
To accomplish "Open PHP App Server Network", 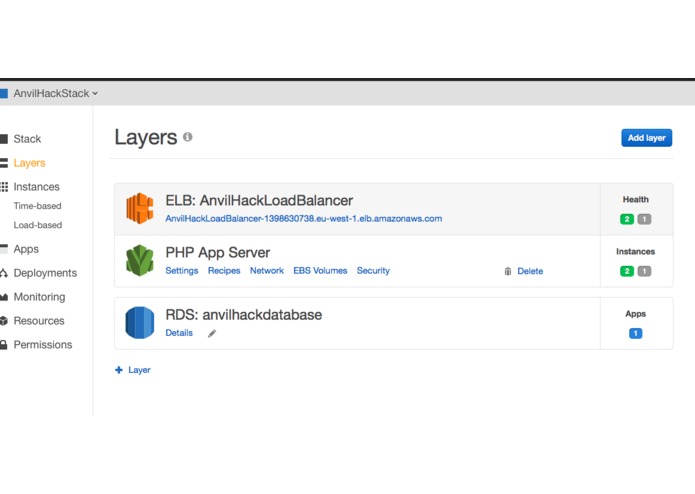I will (x=267, y=271).
